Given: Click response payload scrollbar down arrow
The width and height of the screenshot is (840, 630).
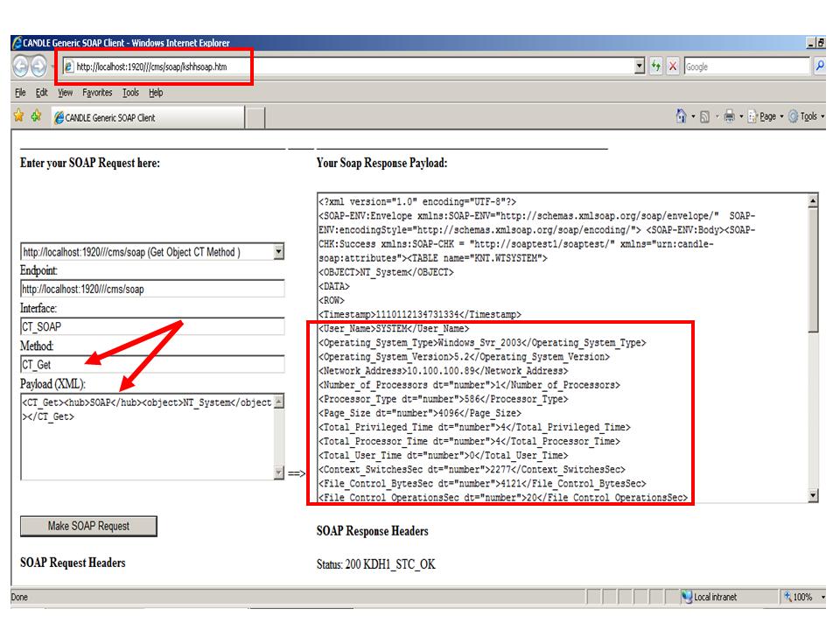Looking at the screenshot, I should click(813, 495).
